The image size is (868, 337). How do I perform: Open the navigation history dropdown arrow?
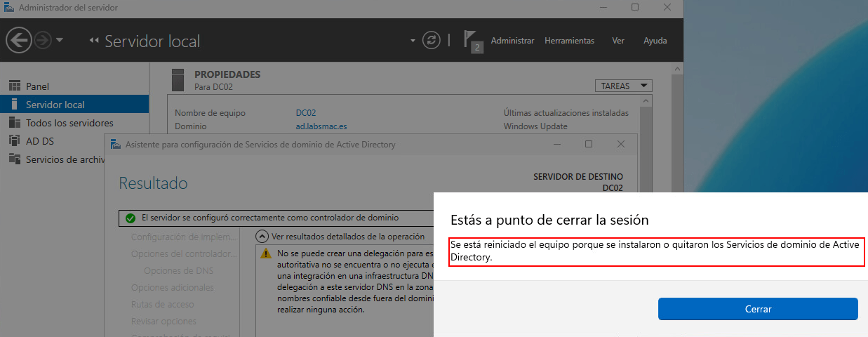click(60, 41)
